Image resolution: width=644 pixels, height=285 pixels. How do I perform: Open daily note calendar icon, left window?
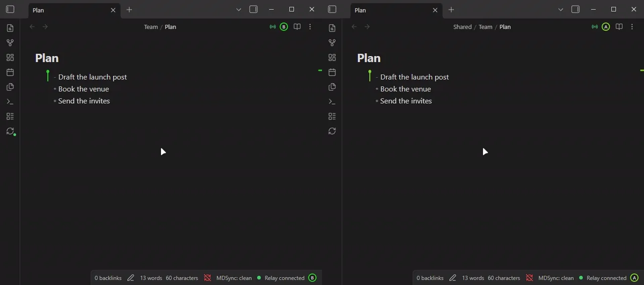[10, 72]
